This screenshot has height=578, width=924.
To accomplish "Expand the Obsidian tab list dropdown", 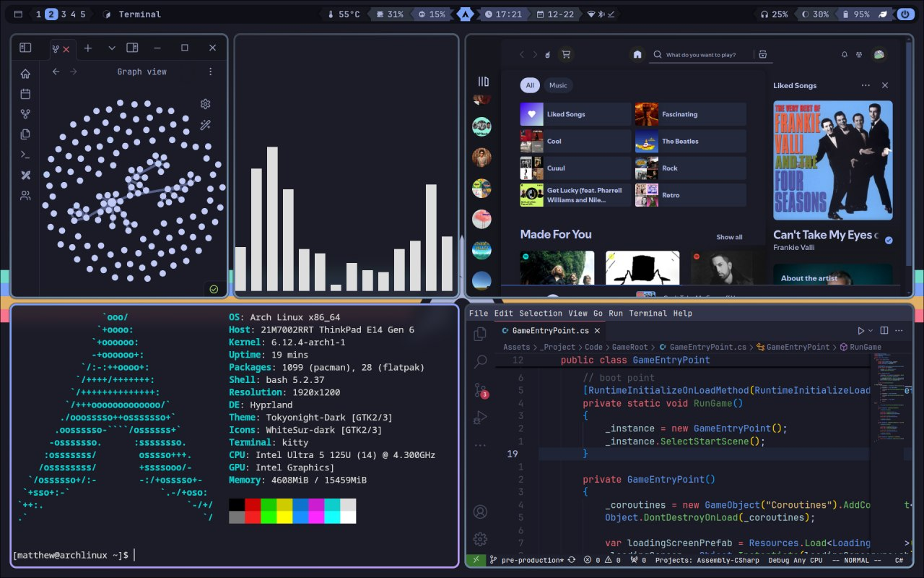I will point(112,48).
